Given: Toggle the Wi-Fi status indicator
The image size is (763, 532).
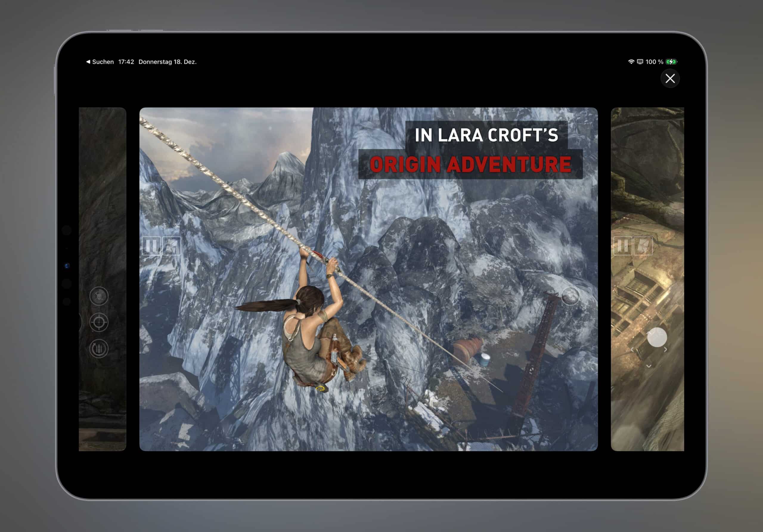Looking at the screenshot, I should 631,62.
